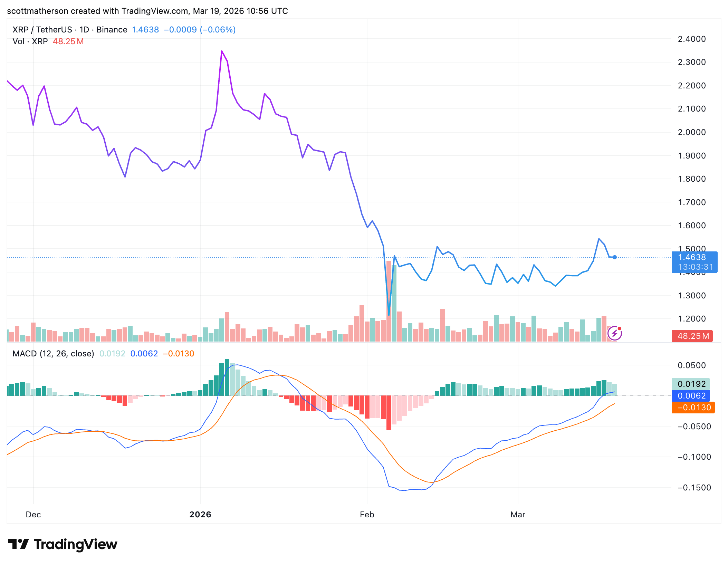Click the Feb label on time axis
This screenshot has width=728, height=565.
coord(367,515)
